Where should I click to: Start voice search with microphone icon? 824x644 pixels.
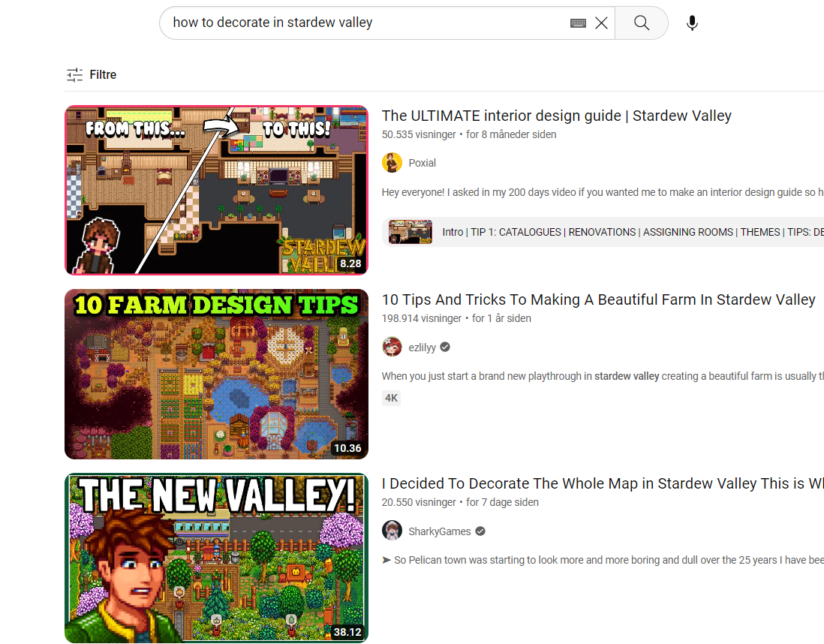point(692,23)
